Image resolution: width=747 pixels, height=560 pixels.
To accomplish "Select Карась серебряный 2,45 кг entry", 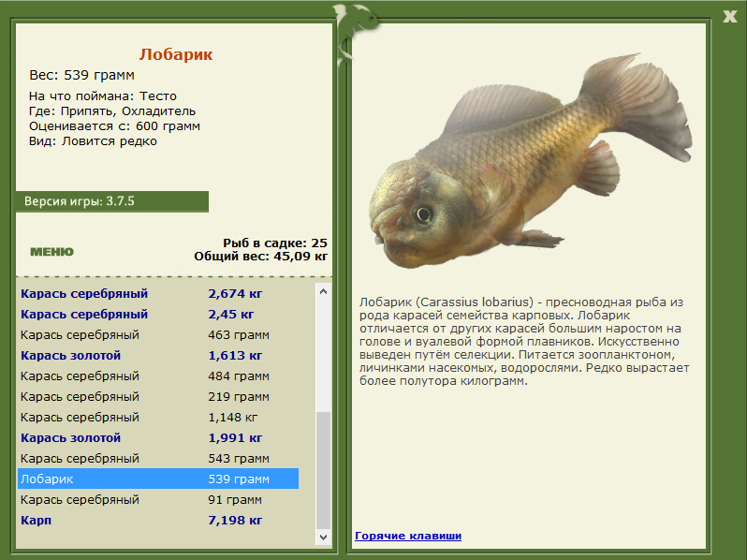I will pyautogui.click(x=158, y=314).
